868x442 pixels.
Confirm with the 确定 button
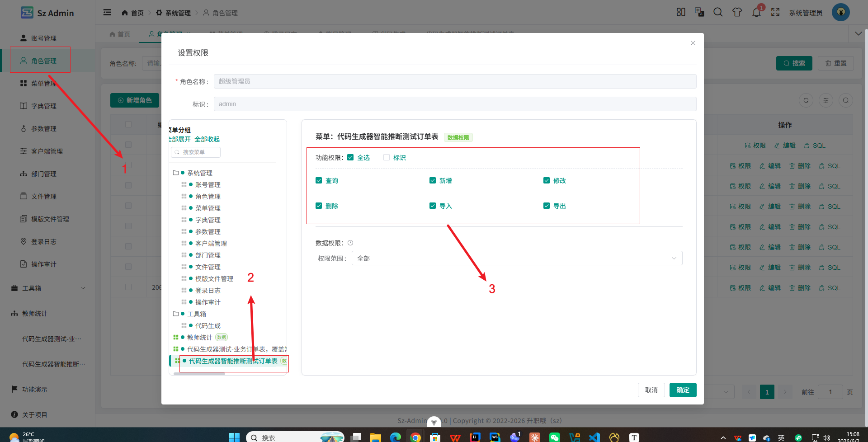point(683,390)
